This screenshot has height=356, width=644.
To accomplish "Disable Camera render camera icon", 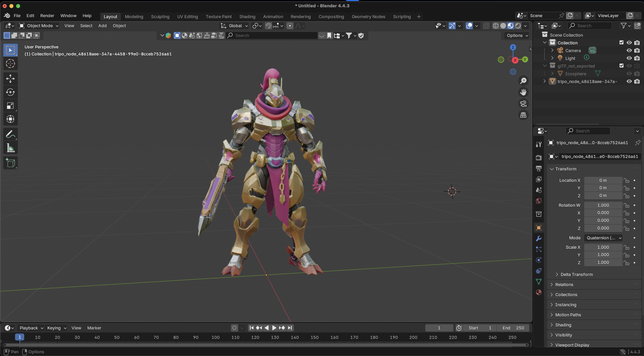I will pos(637,50).
